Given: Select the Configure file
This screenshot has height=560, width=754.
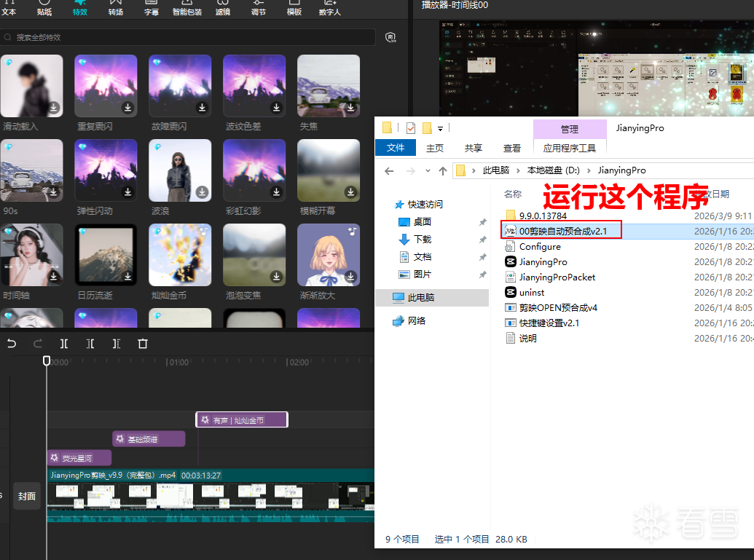Looking at the screenshot, I should [x=540, y=247].
